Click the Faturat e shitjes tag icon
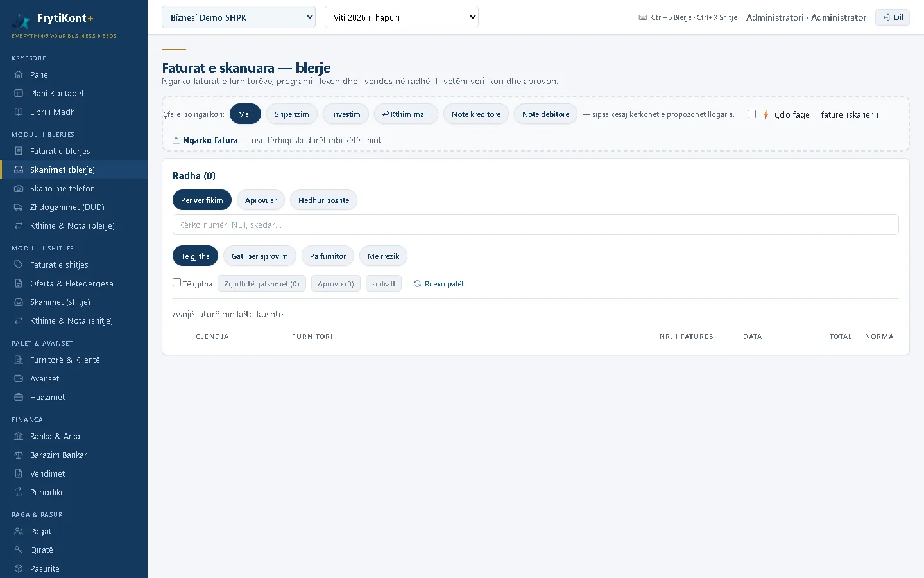This screenshot has height=578, width=924. click(x=19, y=265)
